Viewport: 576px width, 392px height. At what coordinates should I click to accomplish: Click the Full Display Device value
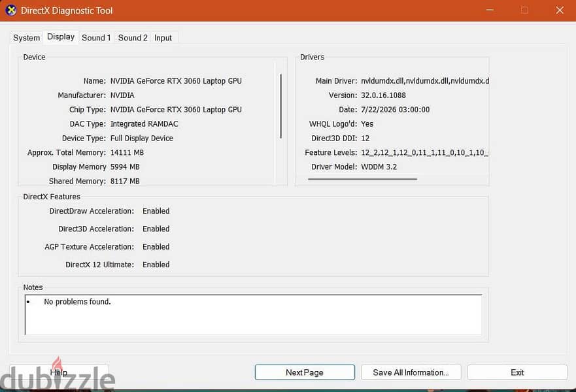[141, 138]
